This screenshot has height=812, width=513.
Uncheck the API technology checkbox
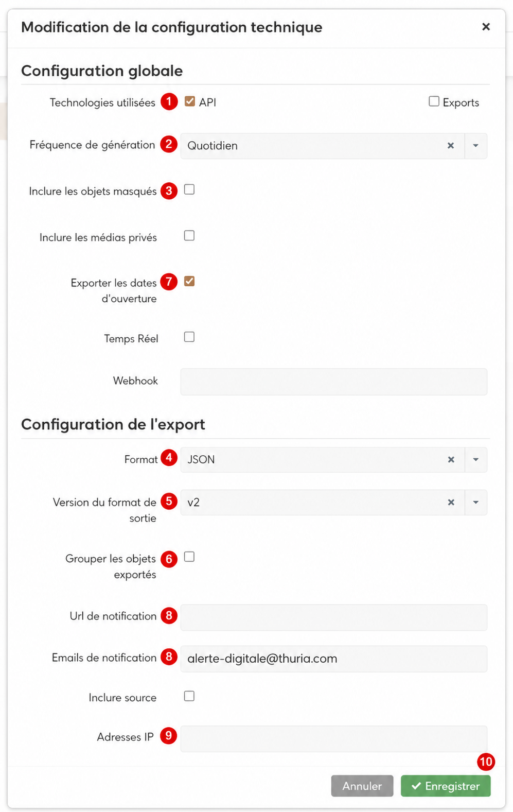[190, 101]
